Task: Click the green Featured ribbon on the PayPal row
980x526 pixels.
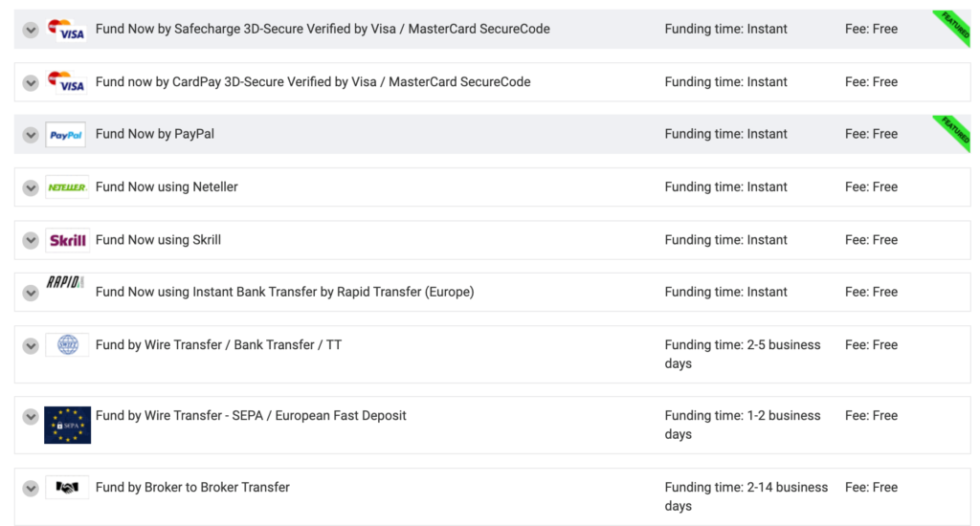Action: [x=955, y=130]
